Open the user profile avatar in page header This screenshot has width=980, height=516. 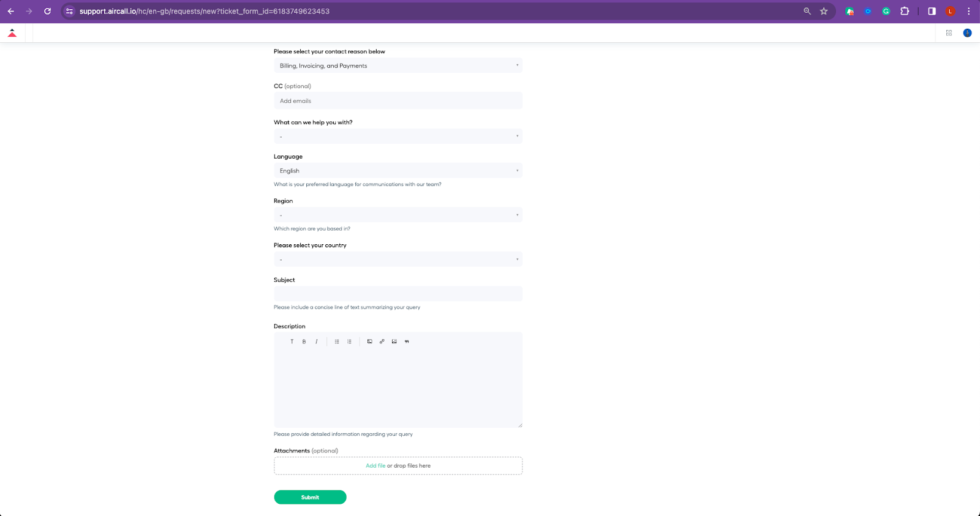(967, 33)
